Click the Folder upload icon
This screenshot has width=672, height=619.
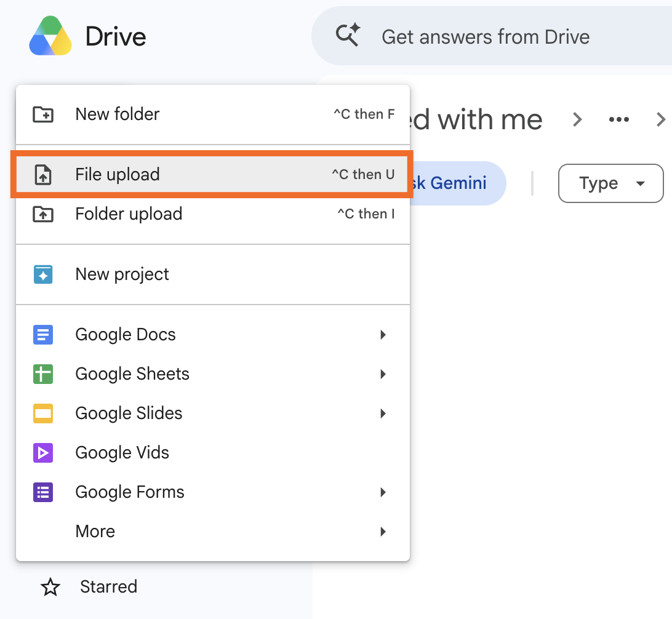pyautogui.click(x=43, y=214)
